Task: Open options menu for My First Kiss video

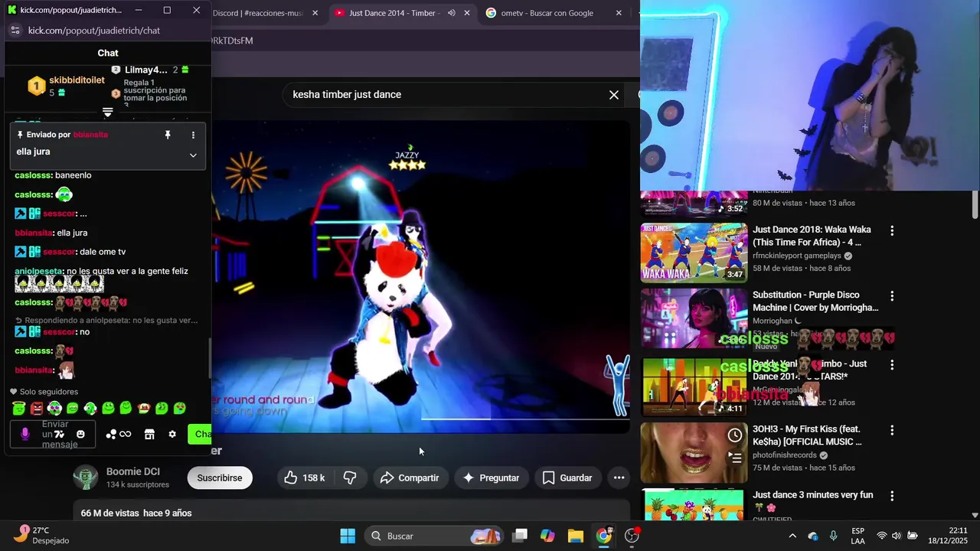Action: [892, 431]
